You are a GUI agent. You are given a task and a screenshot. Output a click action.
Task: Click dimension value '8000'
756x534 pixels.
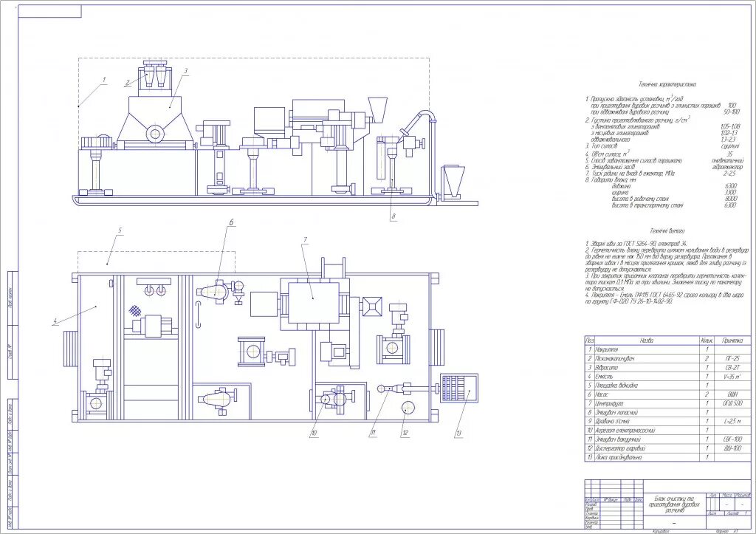tap(730, 199)
